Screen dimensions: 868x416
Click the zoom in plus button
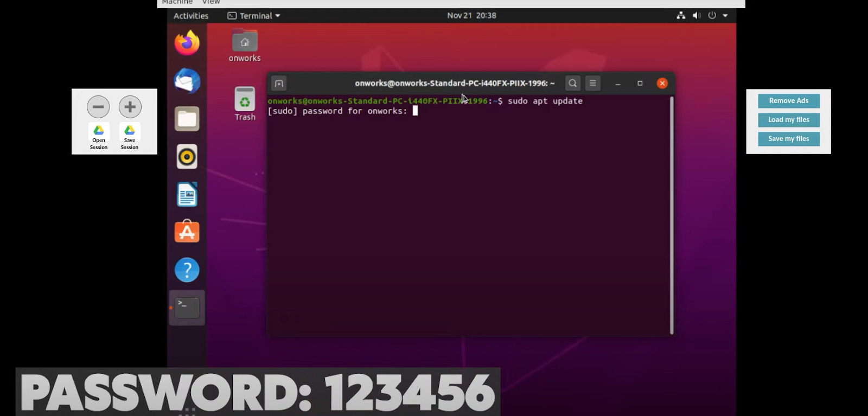point(130,107)
